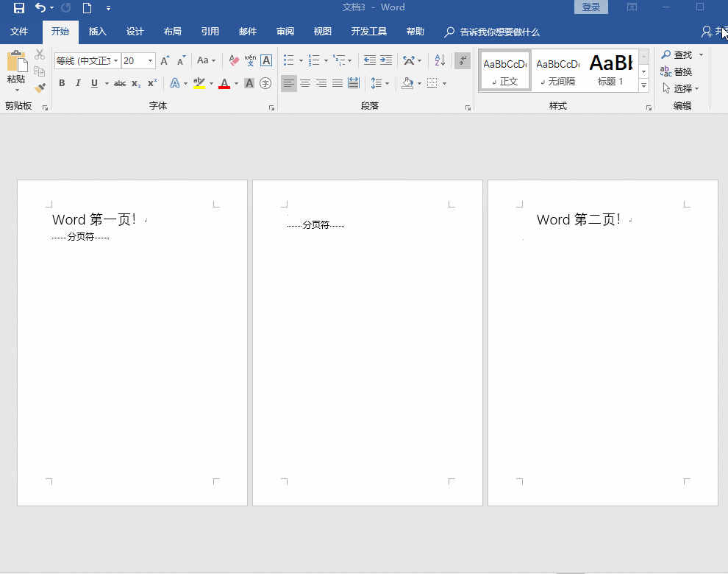The image size is (728, 574).
Task: Apply strikethrough with the abc icon
Action: point(120,84)
